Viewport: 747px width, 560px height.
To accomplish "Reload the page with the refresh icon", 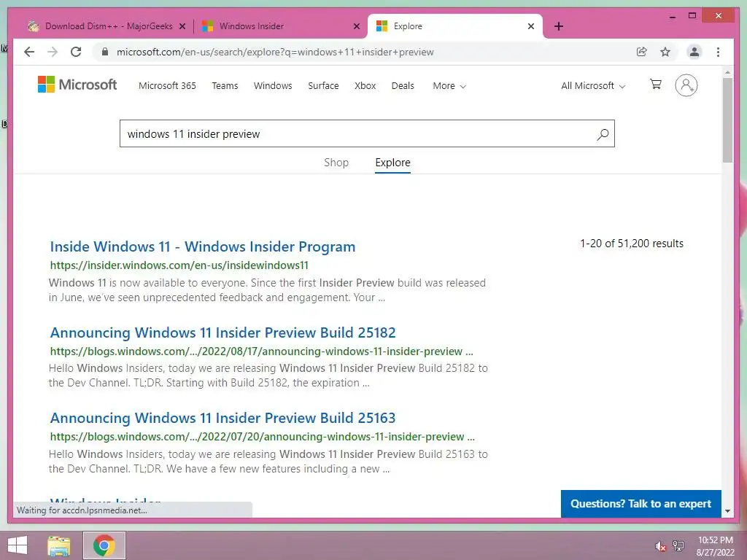I will coord(76,52).
